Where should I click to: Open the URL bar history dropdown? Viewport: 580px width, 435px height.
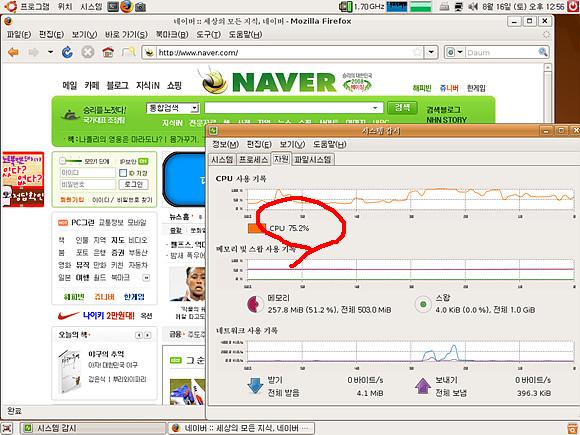pos(431,52)
